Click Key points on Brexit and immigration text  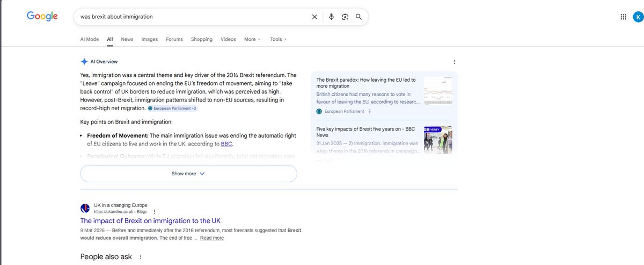(x=126, y=122)
